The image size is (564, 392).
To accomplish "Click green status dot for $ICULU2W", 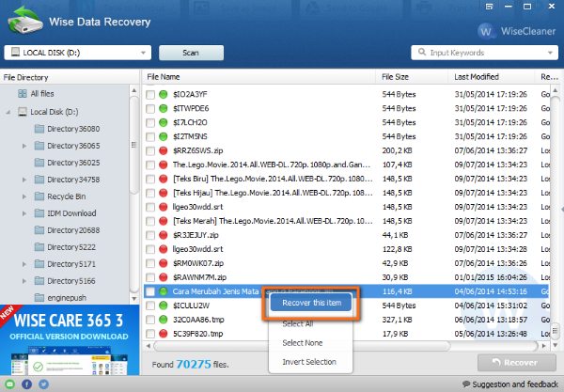I will [x=164, y=306].
